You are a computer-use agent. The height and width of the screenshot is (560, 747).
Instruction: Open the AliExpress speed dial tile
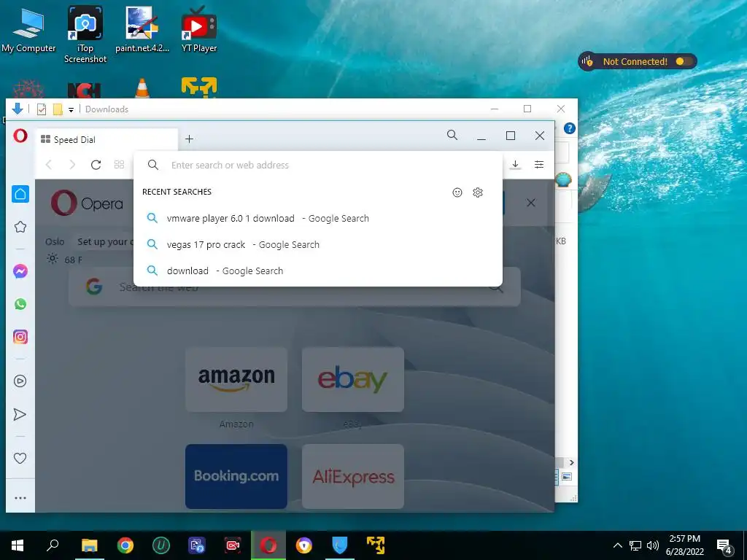(x=353, y=476)
